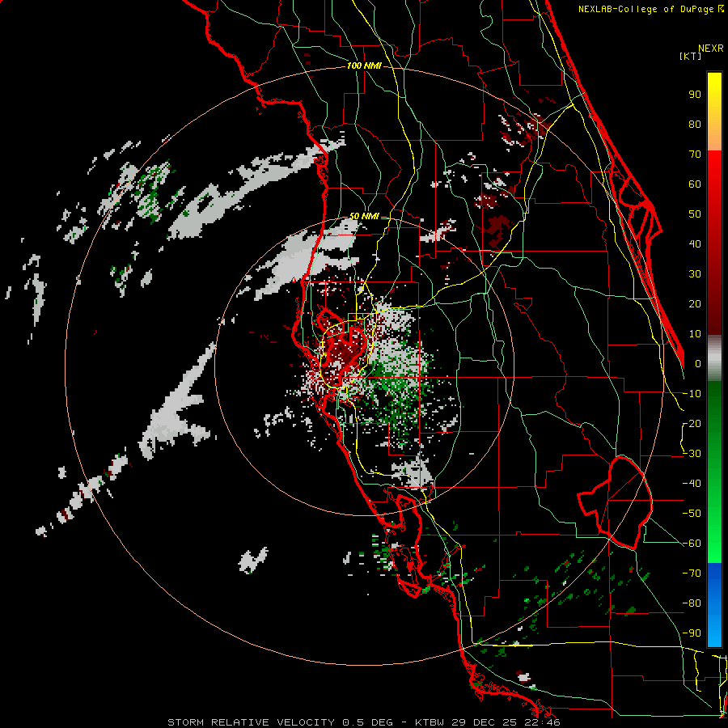Click the "STORM RELATIVE VELOCITY" footer text
Viewport: 728px width, 728px height.
tap(250, 722)
